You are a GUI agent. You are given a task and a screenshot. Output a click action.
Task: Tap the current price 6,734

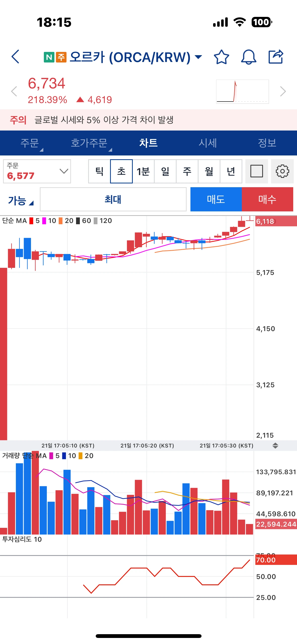tap(47, 83)
